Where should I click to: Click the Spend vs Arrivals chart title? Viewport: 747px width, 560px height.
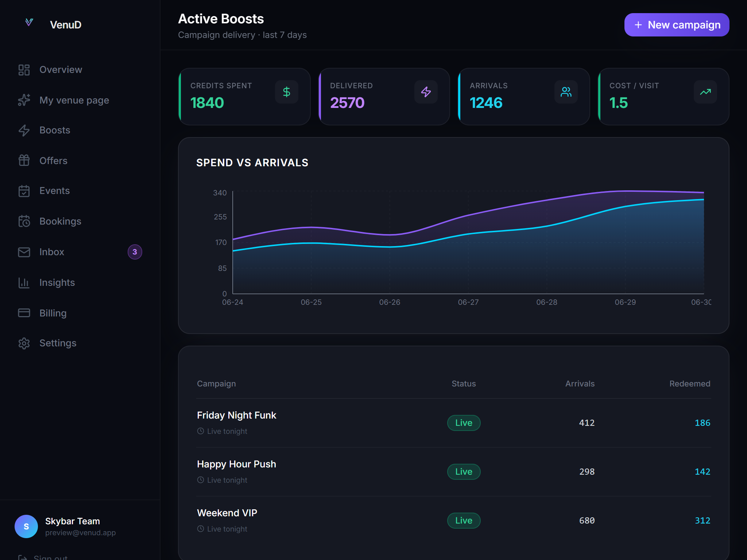coord(252,163)
